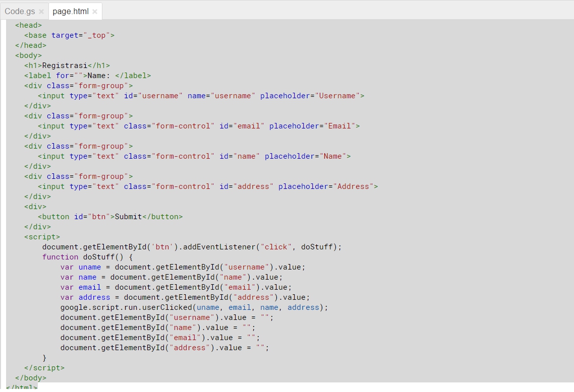Click the line clearing "email" value
The height and width of the screenshot is (392, 574).
click(x=160, y=338)
